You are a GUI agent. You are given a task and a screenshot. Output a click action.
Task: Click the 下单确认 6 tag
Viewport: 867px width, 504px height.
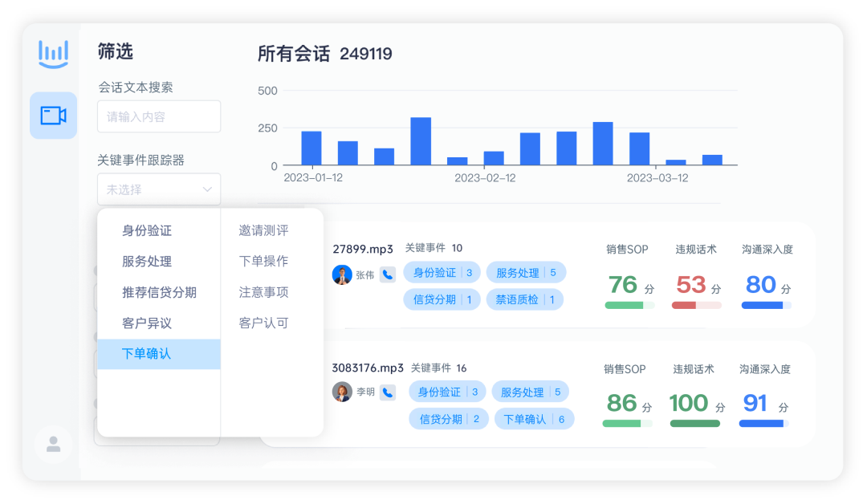pos(534,419)
